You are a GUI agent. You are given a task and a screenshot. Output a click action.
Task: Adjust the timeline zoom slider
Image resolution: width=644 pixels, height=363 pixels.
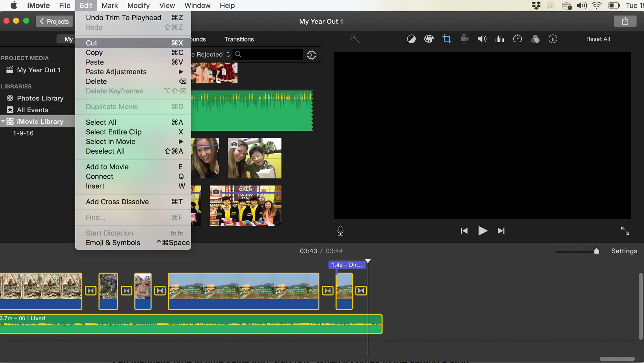tap(596, 251)
